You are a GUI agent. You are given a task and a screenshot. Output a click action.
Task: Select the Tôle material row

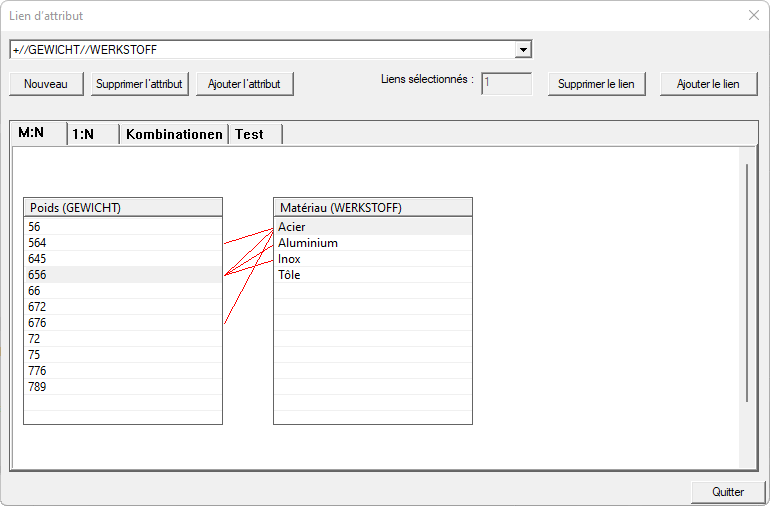[x=373, y=275]
